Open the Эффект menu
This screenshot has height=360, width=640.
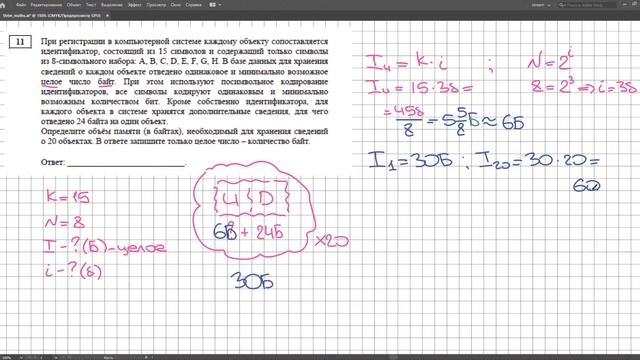point(134,5)
